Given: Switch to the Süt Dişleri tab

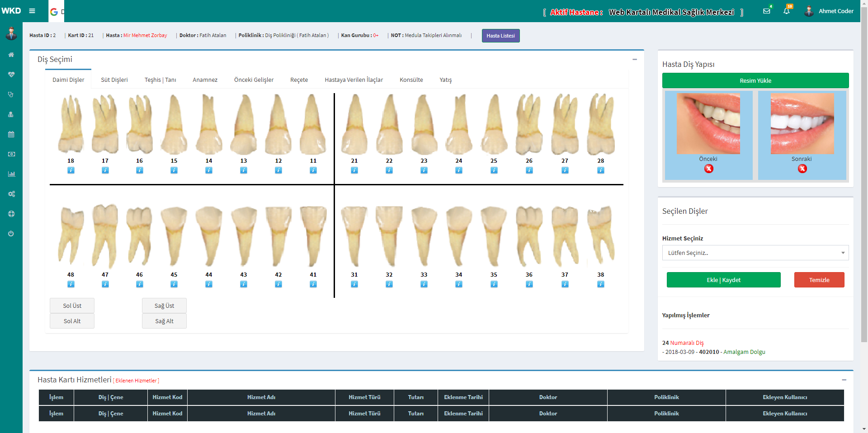Looking at the screenshot, I should tap(114, 80).
